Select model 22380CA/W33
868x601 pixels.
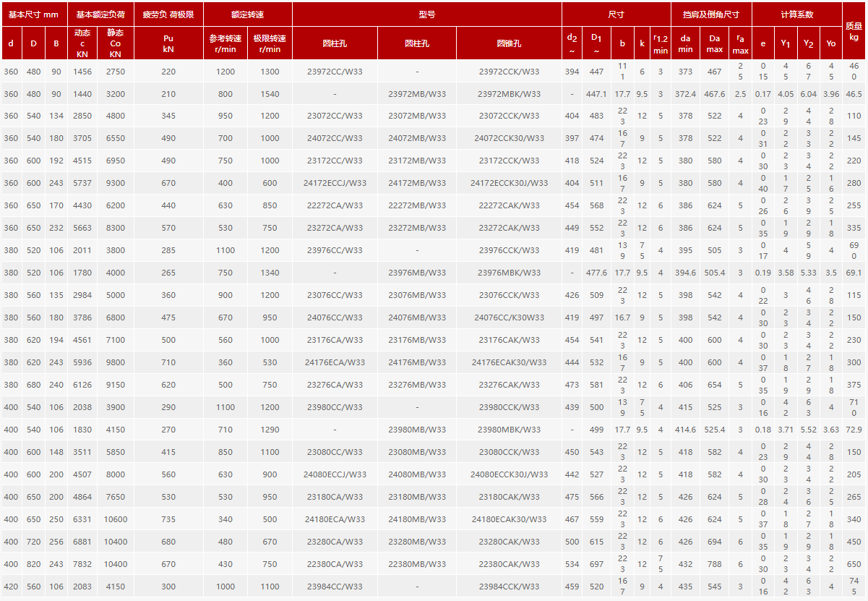335,564
